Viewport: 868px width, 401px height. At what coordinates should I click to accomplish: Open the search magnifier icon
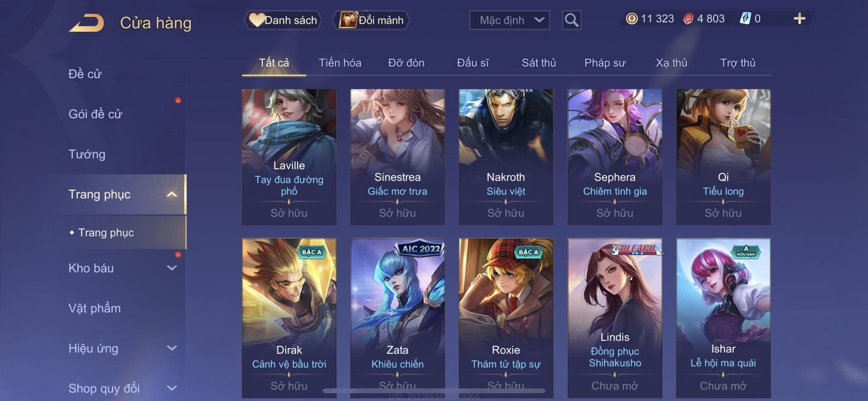pos(571,20)
